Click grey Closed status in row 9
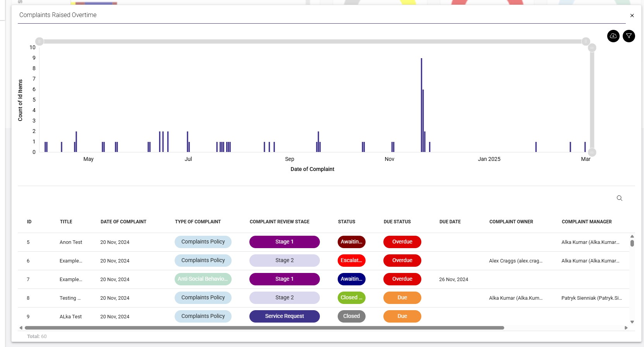Image resolution: width=644 pixels, height=347 pixels. tap(352, 316)
